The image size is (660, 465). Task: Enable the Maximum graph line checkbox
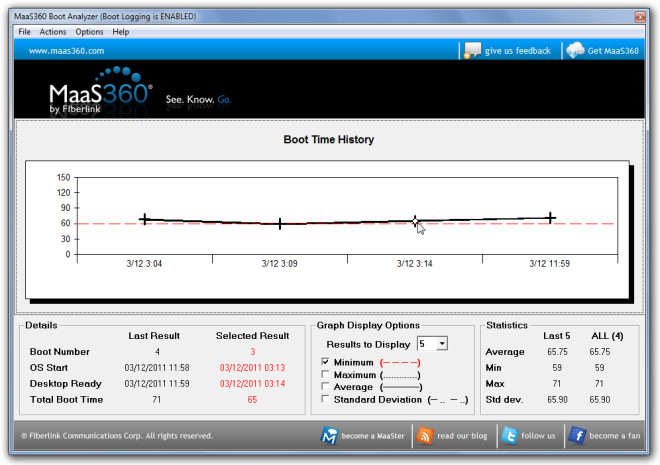point(325,374)
